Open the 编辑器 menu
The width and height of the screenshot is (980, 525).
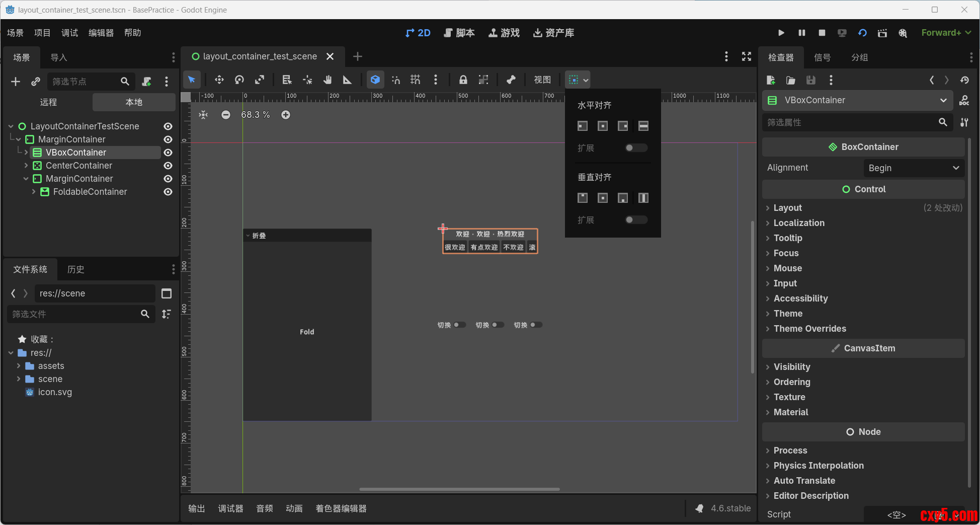tap(101, 32)
